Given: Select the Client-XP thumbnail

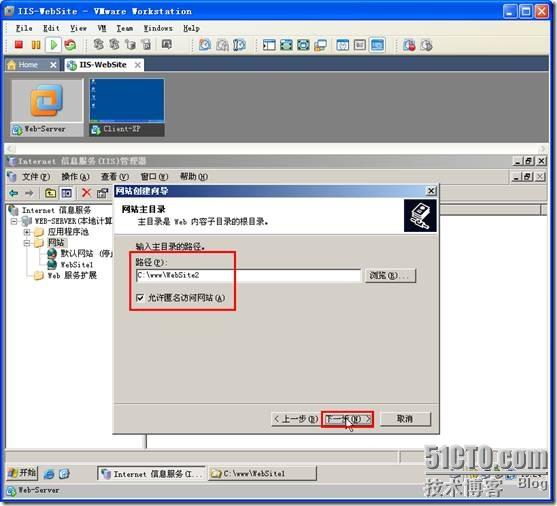Looking at the screenshot, I should [x=127, y=107].
